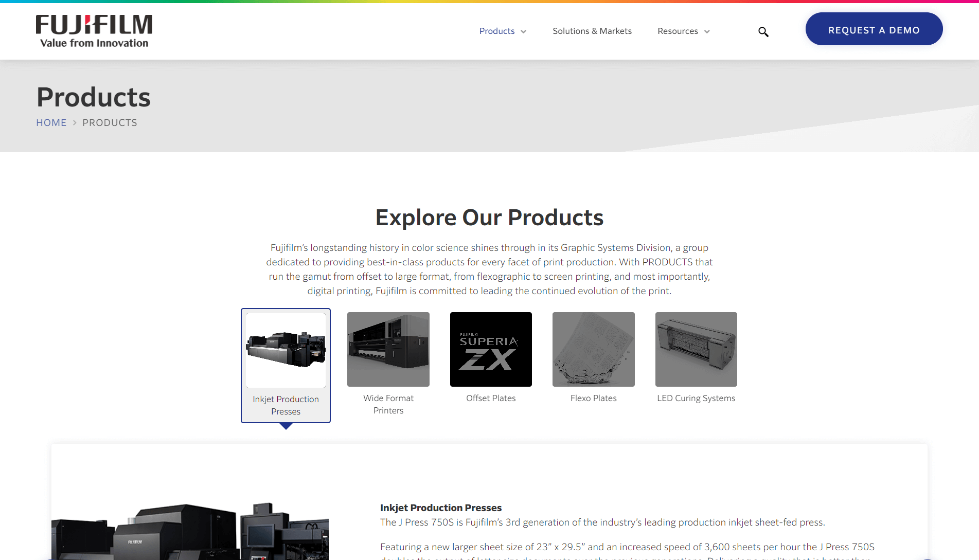Select the Superia ZX Offset Plates thumbnail
The height and width of the screenshot is (560, 979).
[491, 349]
